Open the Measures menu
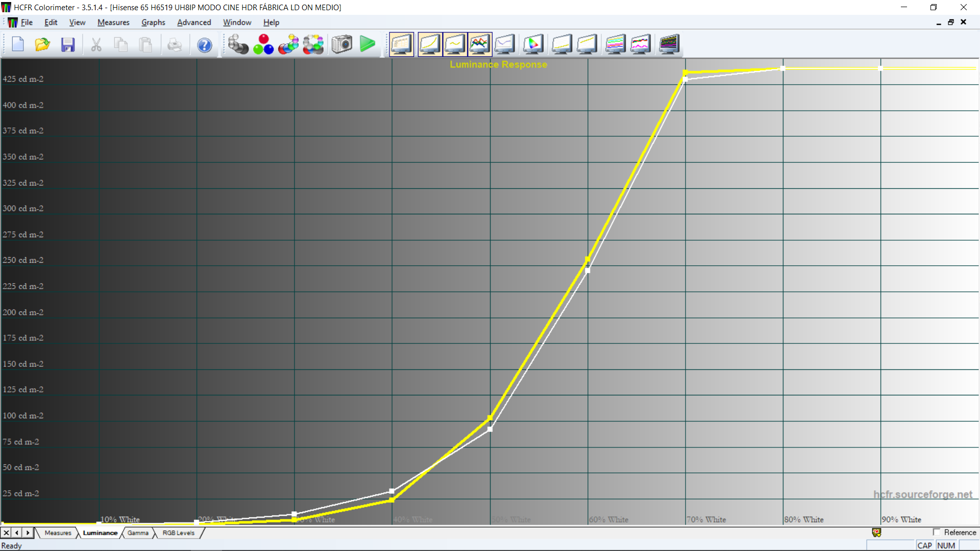This screenshot has height=551, width=980. click(113, 22)
